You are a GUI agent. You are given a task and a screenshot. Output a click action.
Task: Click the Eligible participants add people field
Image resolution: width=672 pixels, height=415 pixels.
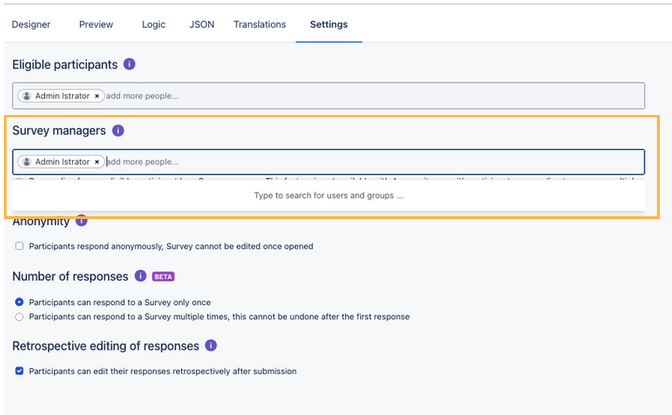[x=370, y=96]
